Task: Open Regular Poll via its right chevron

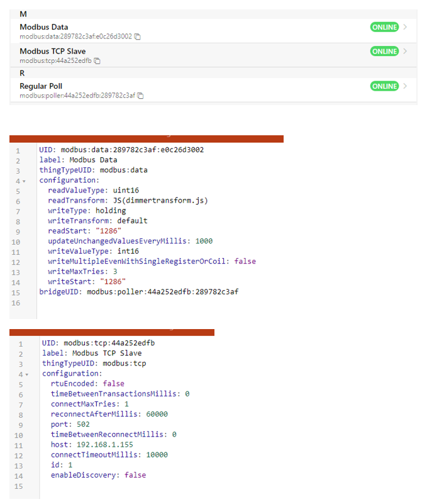Action: (405, 86)
